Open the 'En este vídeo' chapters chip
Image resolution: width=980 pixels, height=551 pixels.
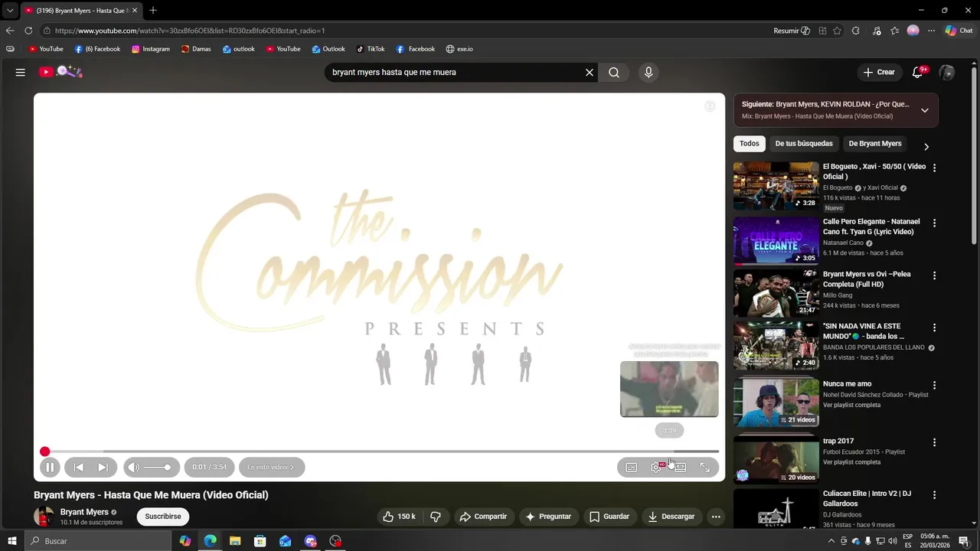tap(271, 467)
